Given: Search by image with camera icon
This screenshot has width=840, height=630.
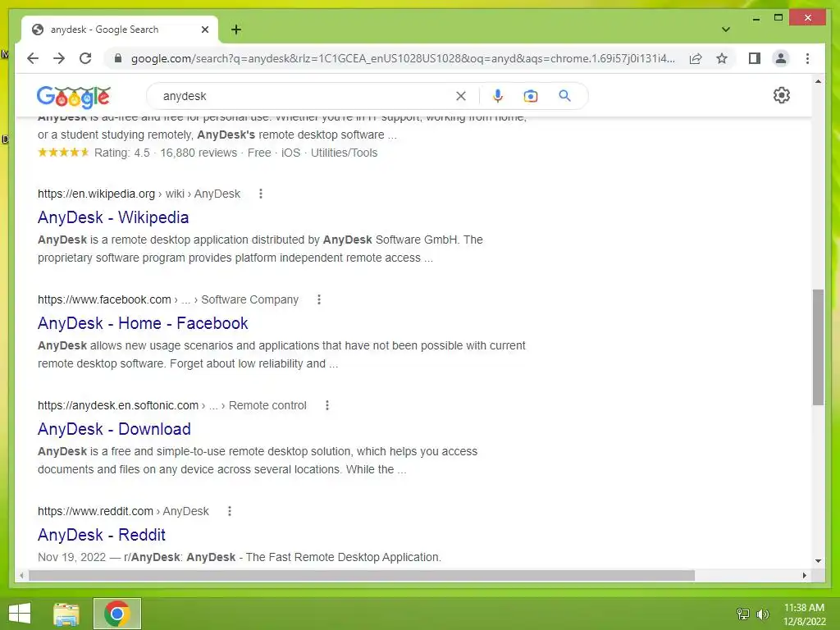Looking at the screenshot, I should [531, 96].
